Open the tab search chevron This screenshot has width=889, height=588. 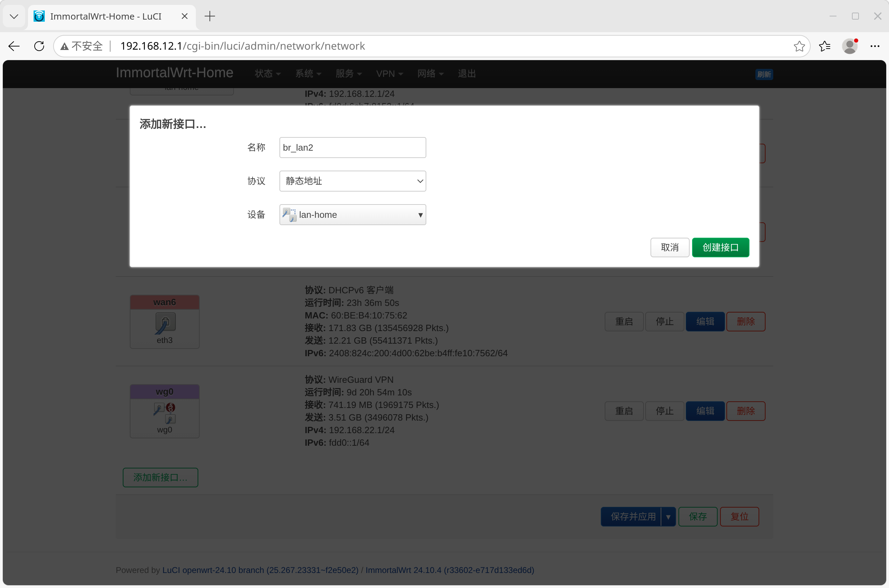click(14, 16)
